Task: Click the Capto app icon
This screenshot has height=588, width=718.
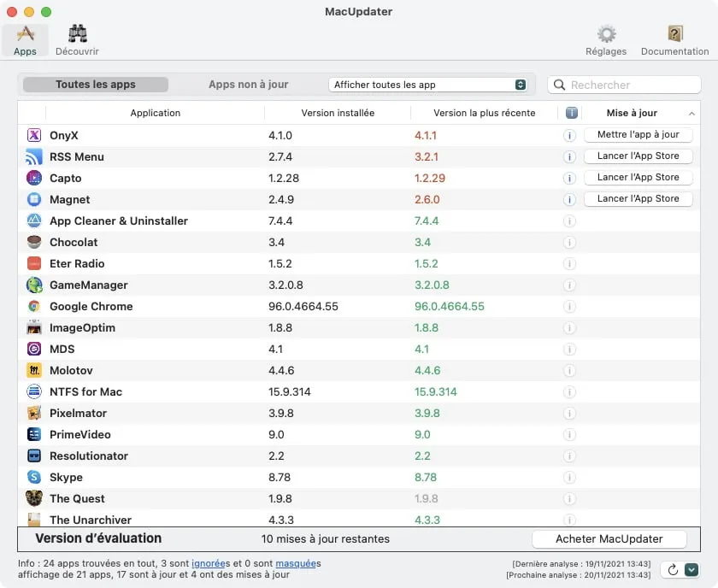Action: point(34,178)
